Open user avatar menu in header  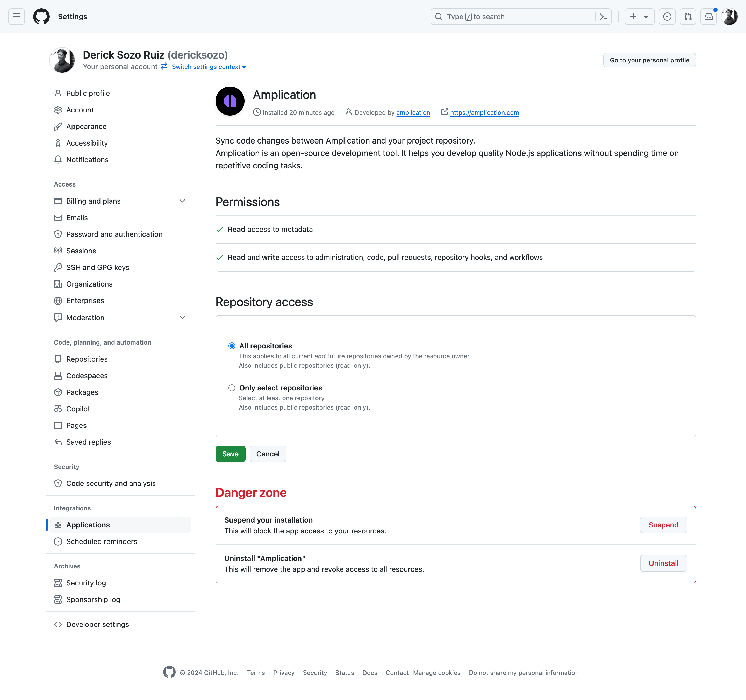coord(729,17)
